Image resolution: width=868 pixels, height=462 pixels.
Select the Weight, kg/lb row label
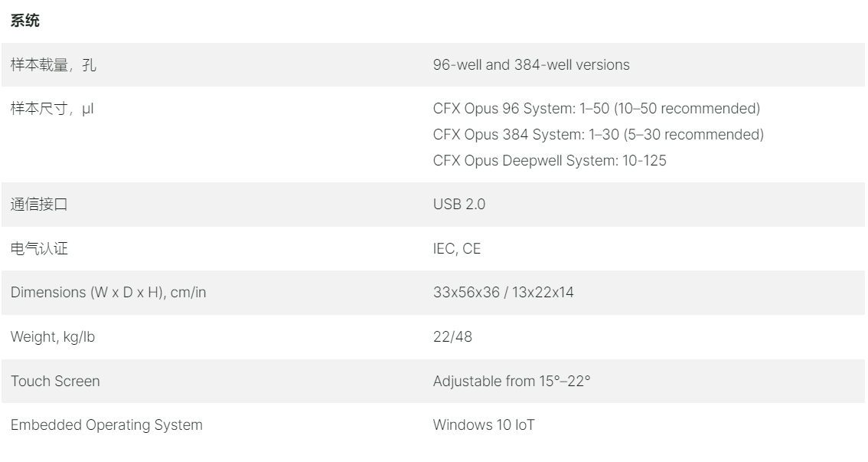pos(53,337)
